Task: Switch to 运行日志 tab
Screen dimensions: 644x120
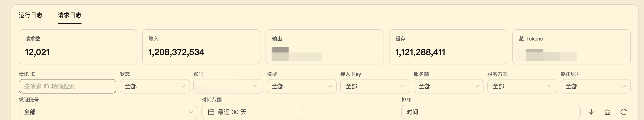Action: click(x=31, y=15)
